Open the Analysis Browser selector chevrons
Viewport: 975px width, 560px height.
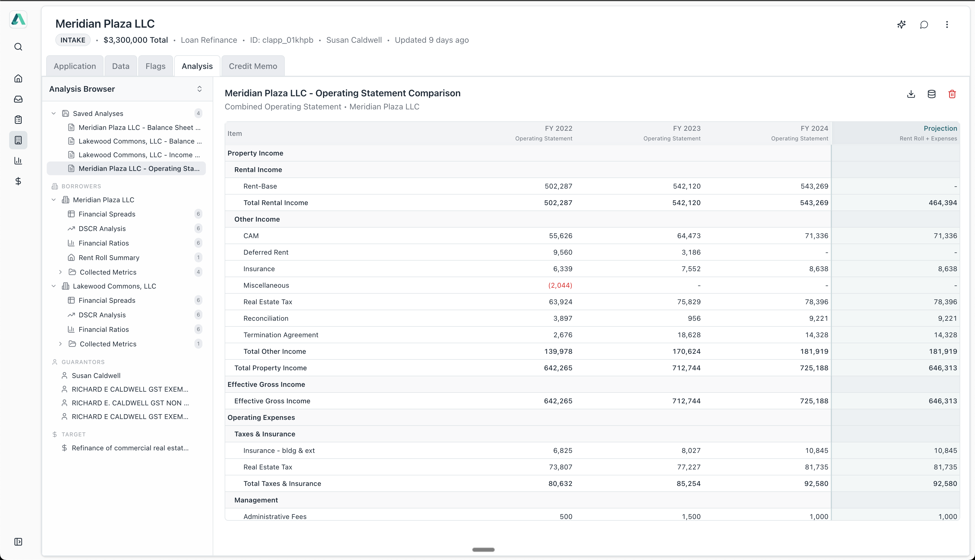click(199, 89)
